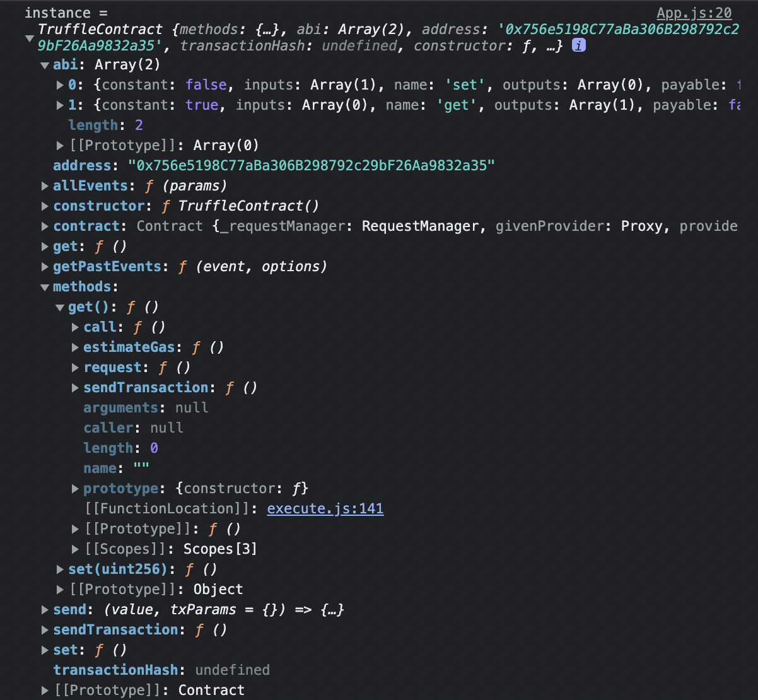This screenshot has width=758, height=700.
Task: Collapse the abi Array(2) node
Action: point(45,65)
